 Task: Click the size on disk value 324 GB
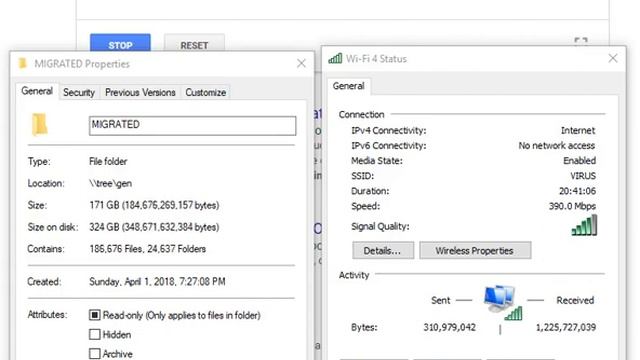(x=154, y=227)
